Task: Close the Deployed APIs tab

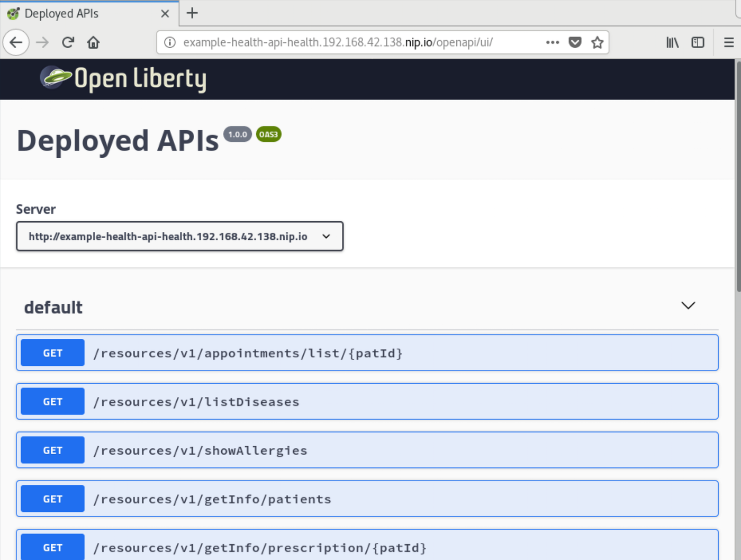Action: (165, 14)
